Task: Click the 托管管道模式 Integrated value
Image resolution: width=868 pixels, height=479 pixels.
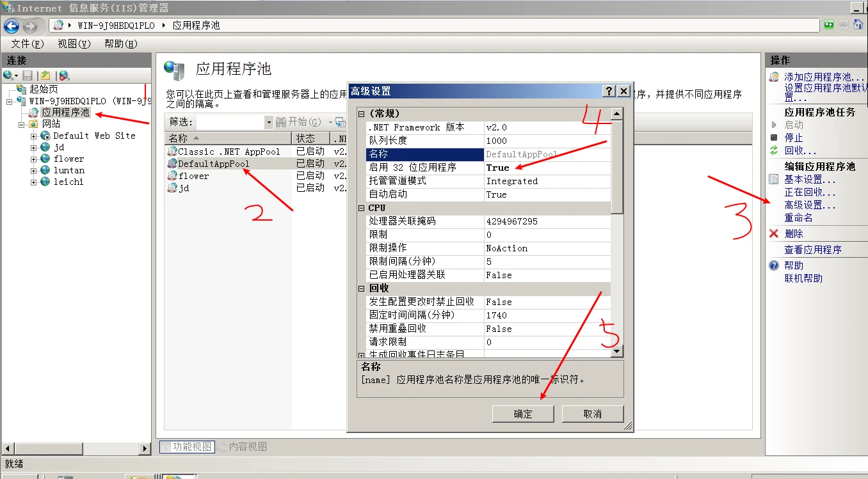Action: (x=547, y=181)
